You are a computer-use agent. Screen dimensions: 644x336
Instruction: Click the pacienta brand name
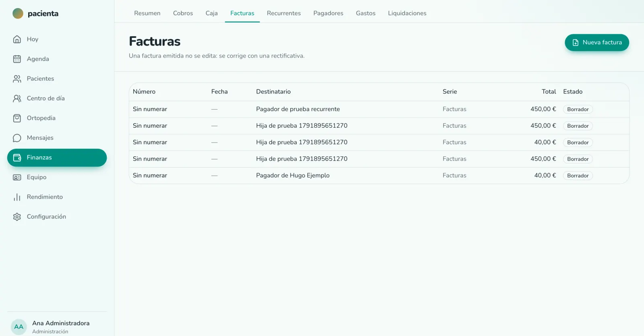click(x=43, y=14)
